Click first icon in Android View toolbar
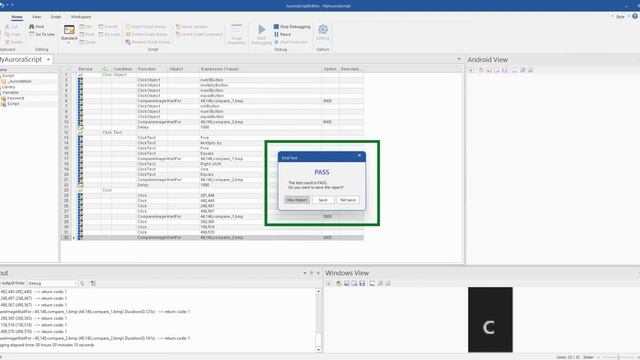This screenshot has height=360, width=640. [471, 70]
